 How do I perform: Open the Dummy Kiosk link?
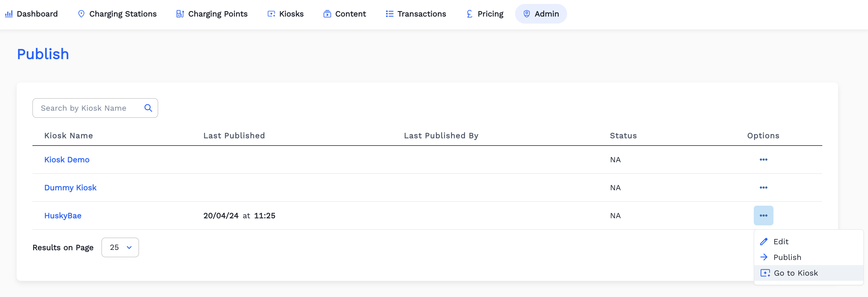pyautogui.click(x=70, y=188)
